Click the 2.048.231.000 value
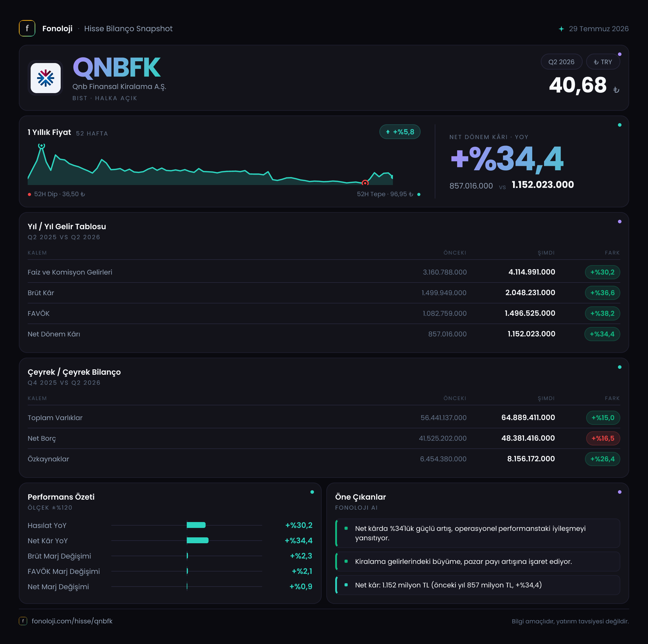The width and height of the screenshot is (648, 644). pyautogui.click(x=530, y=293)
